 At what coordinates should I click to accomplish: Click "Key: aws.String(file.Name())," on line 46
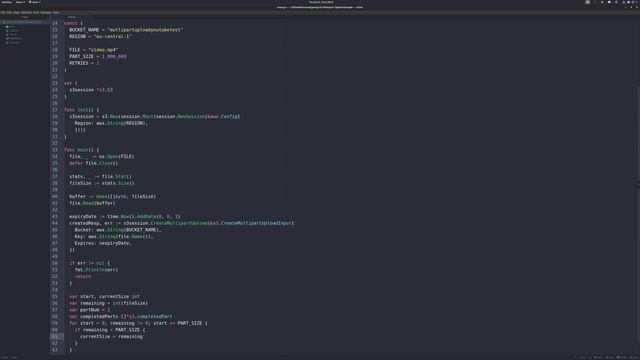point(114,236)
